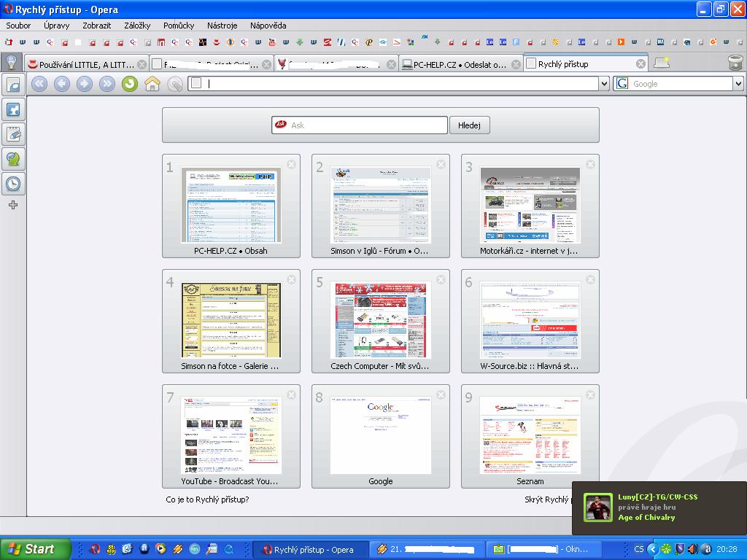
Task: Click the Hledej search button
Action: pos(469,125)
